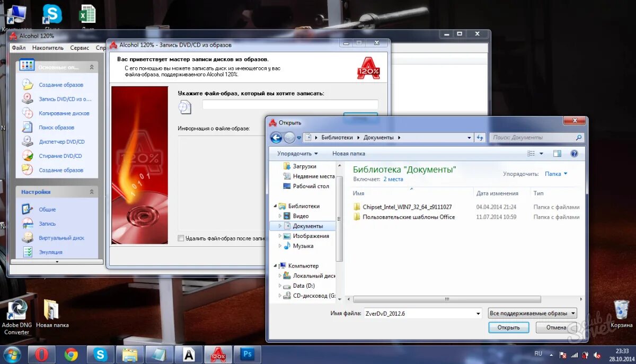Open the Сервис menu in Alcohol 120%
The image size is (636, 364).
click(79, 48)
